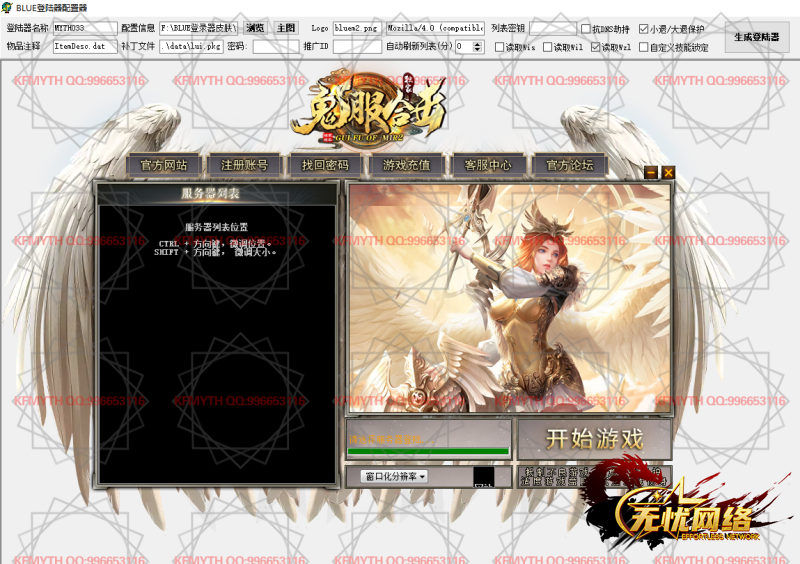
Task: Click the 服务器列表位置 hint text
Action: point(216,227)
